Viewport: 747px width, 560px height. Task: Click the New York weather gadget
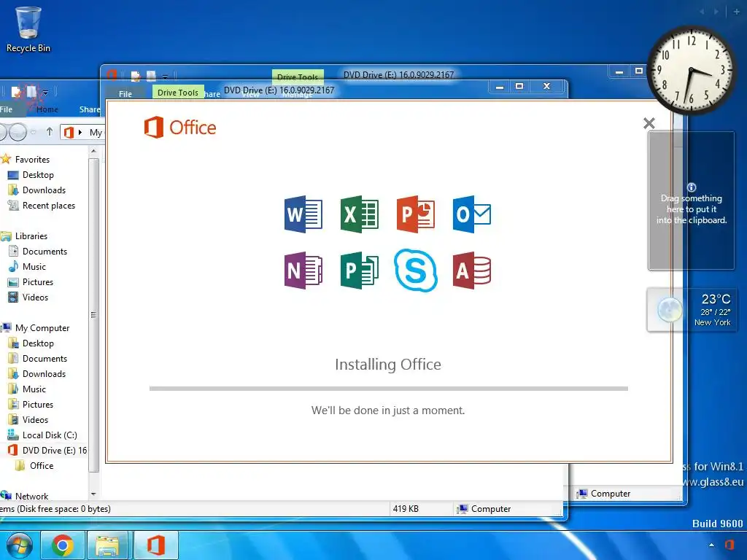click(692, 309)
